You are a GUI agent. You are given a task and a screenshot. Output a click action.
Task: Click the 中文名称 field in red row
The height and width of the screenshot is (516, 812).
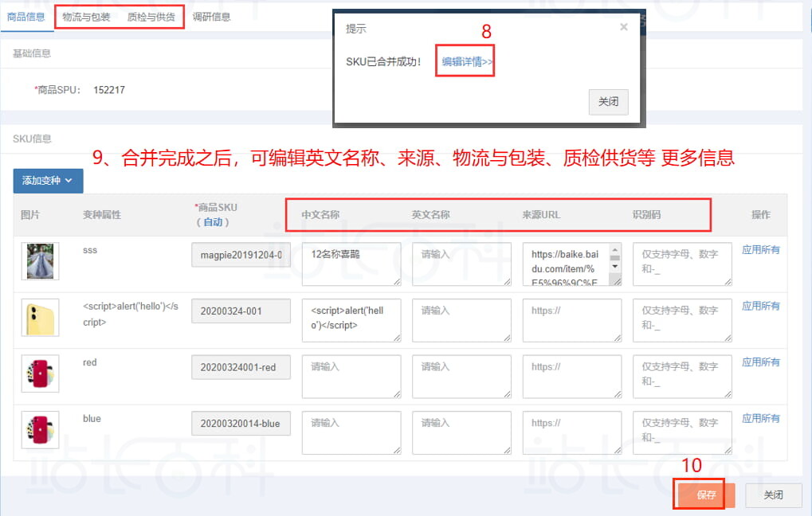point(351,376)
